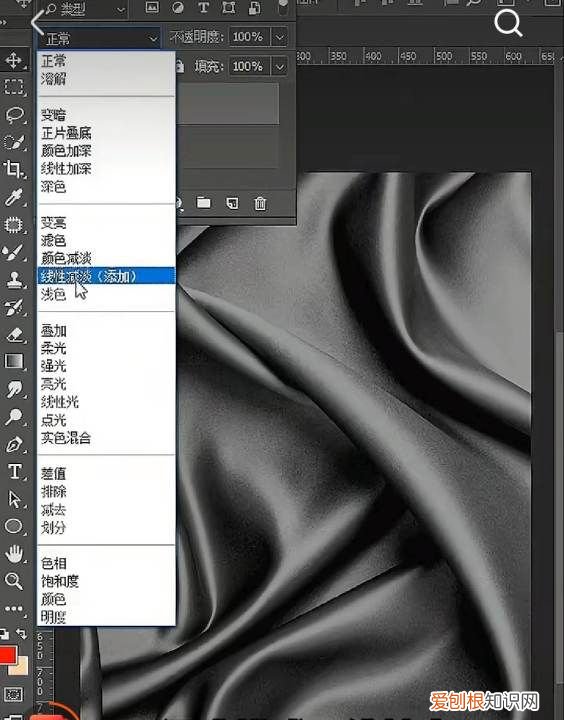Open the fill 填充 dropdown arrow

(x=280, y=67)
